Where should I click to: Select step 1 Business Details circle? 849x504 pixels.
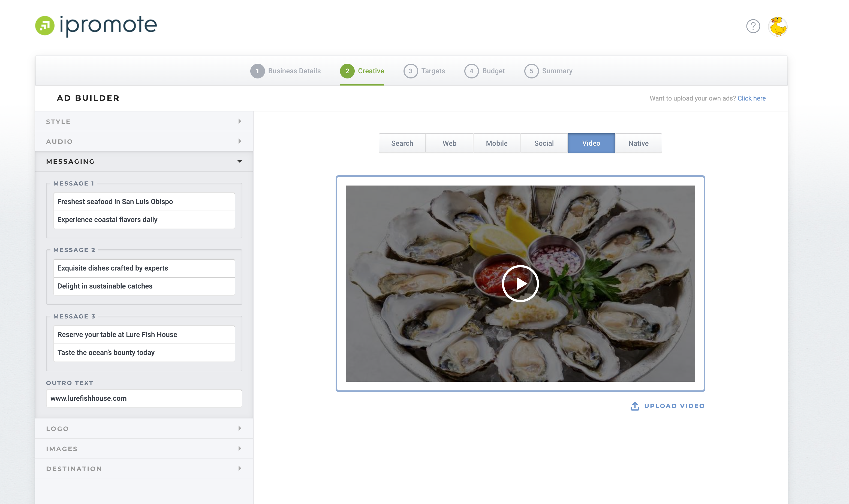[258, 71]
